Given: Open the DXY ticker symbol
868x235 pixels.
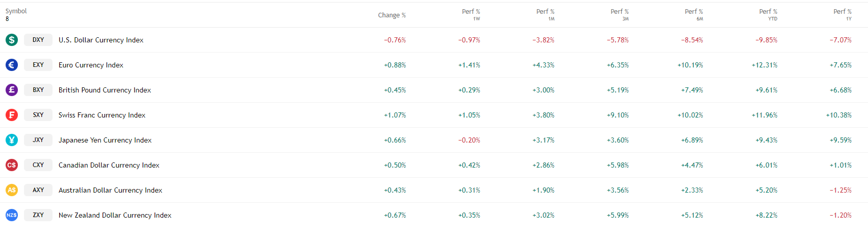Looking at the screenshot, I should [x=38, y=40].
